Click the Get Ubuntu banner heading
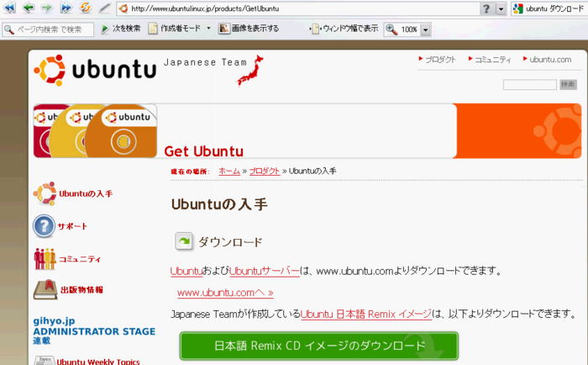 203,151
